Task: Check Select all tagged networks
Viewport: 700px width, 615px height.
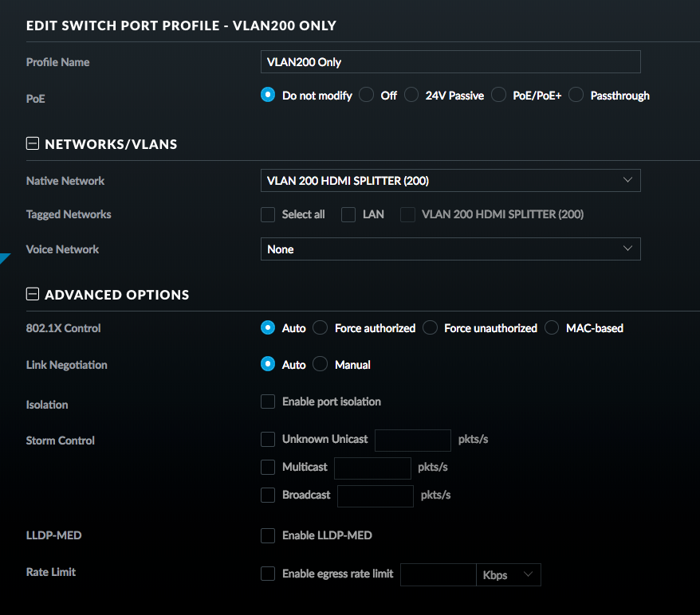Action: point(268,214)
